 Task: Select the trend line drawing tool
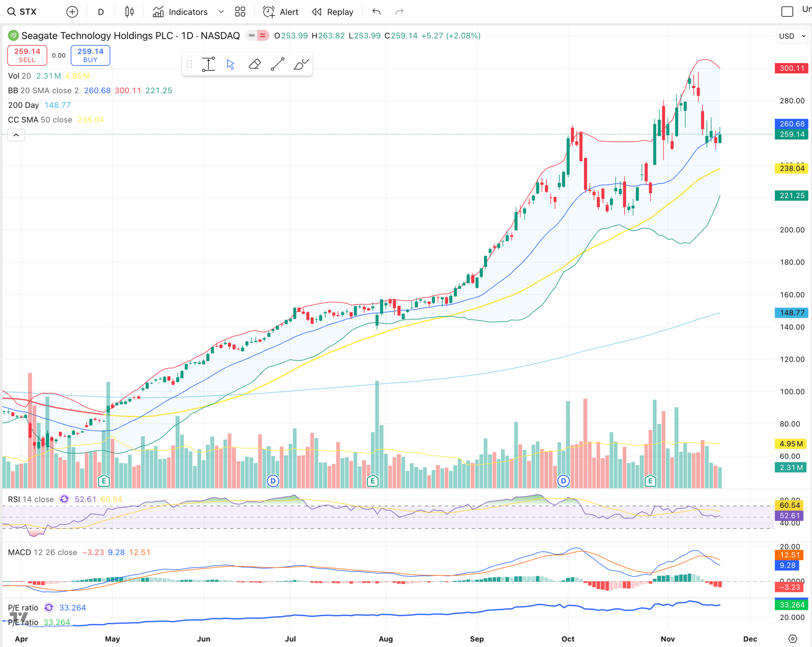pos(277,64)
